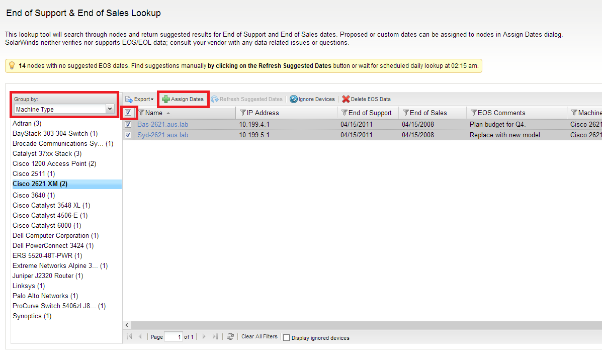Click the horizontal scrollbar left arrow
The width and height of the screenshot is (602, 364).
127,325
